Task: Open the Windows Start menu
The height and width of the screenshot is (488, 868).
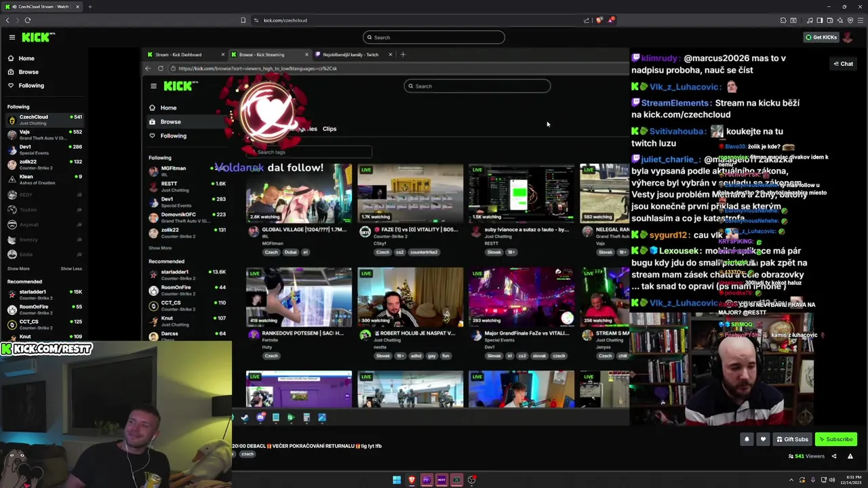Action: click(397, 480)
